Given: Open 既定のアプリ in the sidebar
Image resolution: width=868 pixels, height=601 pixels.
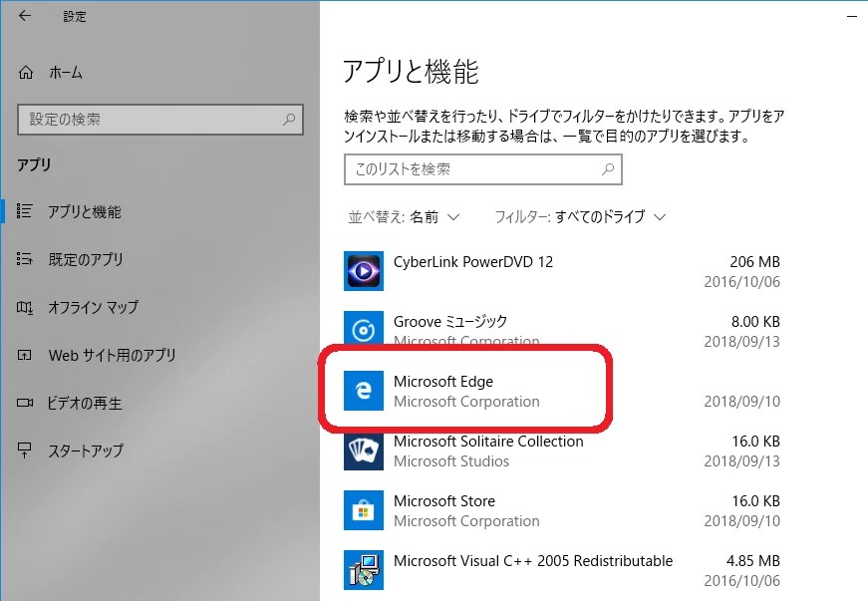Looking at the screenshot, I should 86,259.
